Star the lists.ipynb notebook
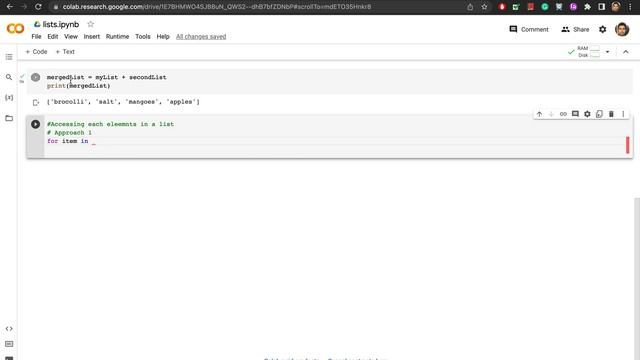Image resolution: width=640 pixels, height=360 pixels. [91, 24]
